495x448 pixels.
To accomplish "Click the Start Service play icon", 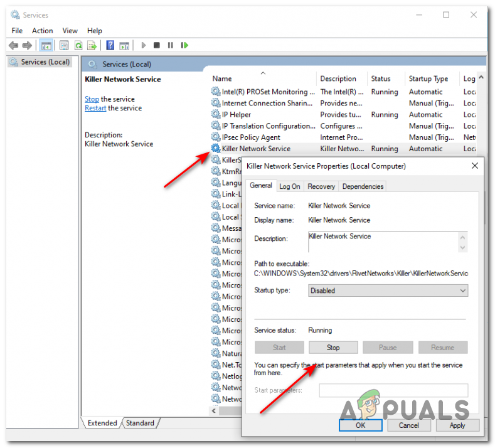I will (143, 45).
